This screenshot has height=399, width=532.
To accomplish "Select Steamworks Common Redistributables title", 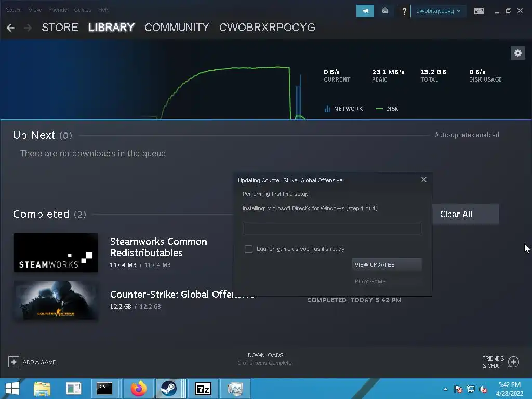I will (158, 247).
